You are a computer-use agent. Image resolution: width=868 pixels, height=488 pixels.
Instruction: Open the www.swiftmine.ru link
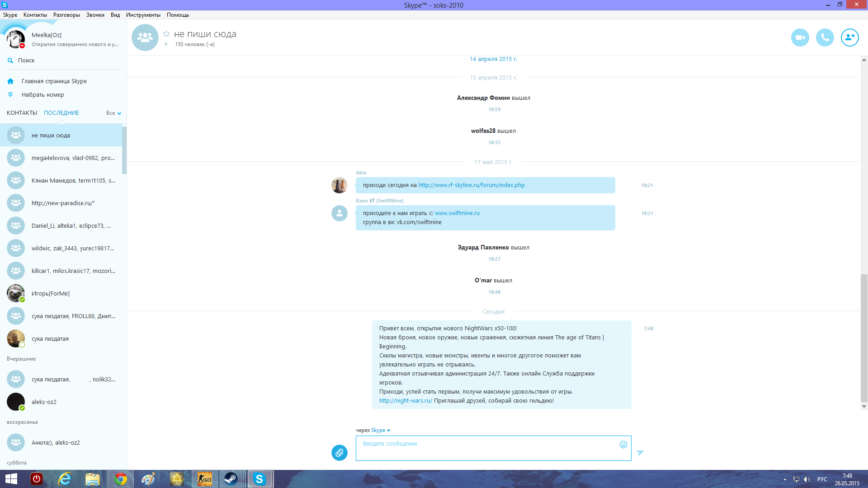pyautogui.click(x=457, y=213)
